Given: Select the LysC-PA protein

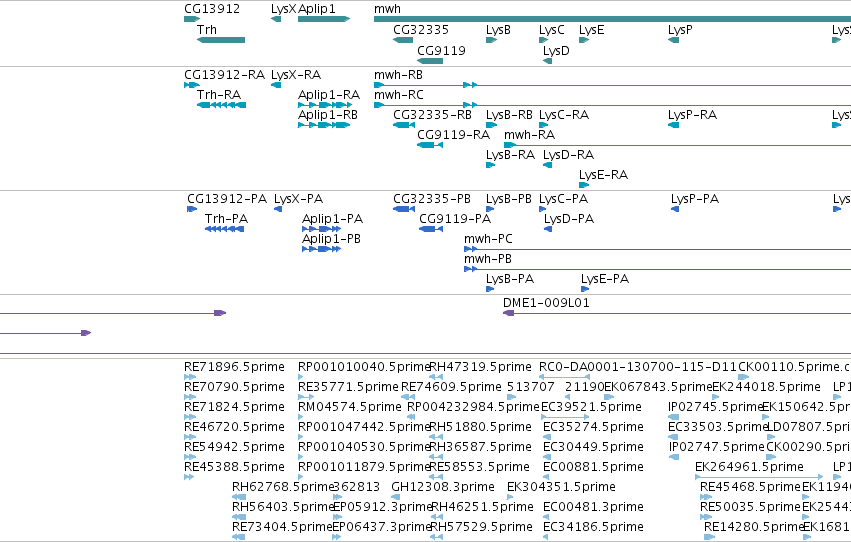Looking at the screenshot, I should 563,199.
